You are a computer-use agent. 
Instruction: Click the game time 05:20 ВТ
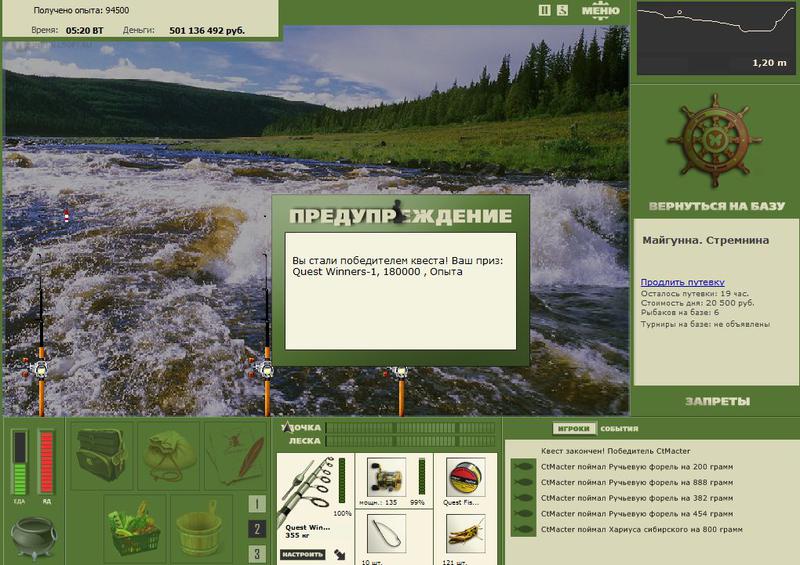(x=84, y=31)
